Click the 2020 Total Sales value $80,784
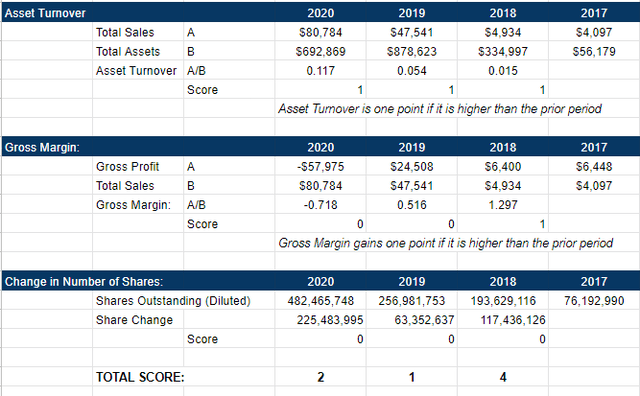Screen dimensions: 640x396 pos(320,32)
